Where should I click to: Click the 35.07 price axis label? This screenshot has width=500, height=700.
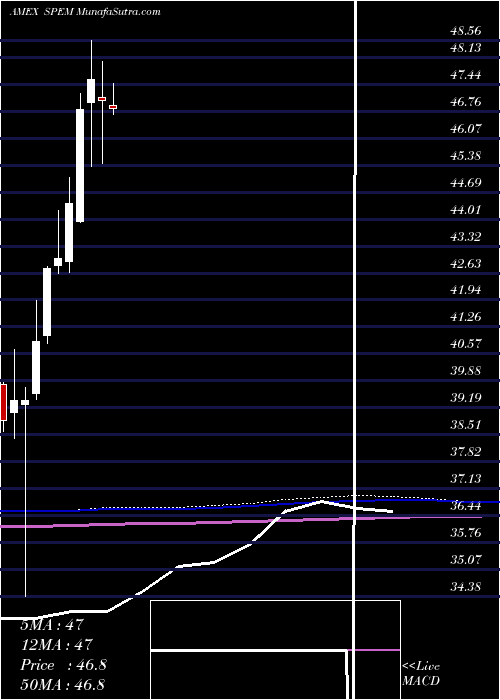click(466, 559)
